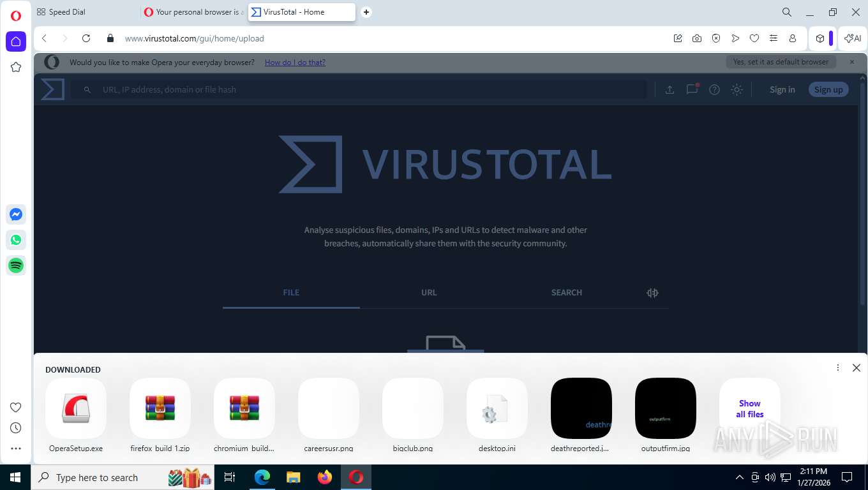Select the FILE tab on VirusTotal
The height and width of the screenshot is (490, 868).
291,293
